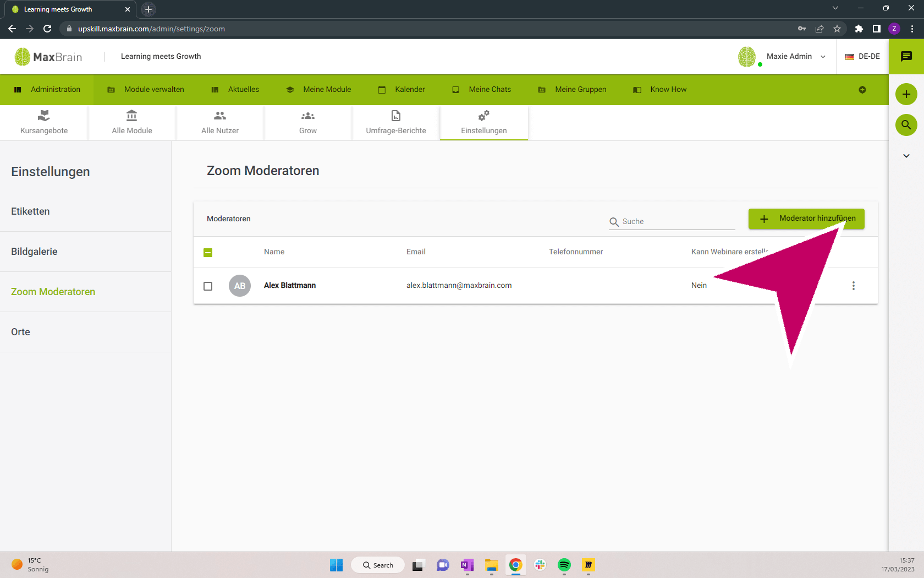Open the weather widget showing 15°C
924x578 pixels.
[x=31, y=565]
